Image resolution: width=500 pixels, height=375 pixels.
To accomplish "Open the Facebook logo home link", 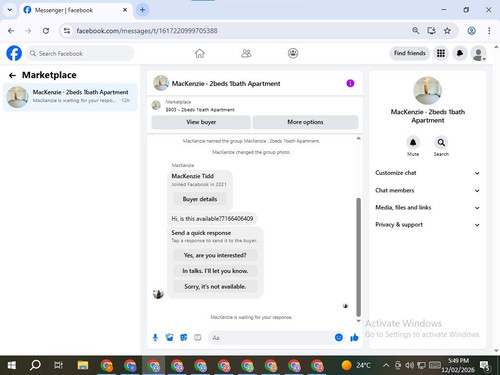I will (x=14, y=53).
